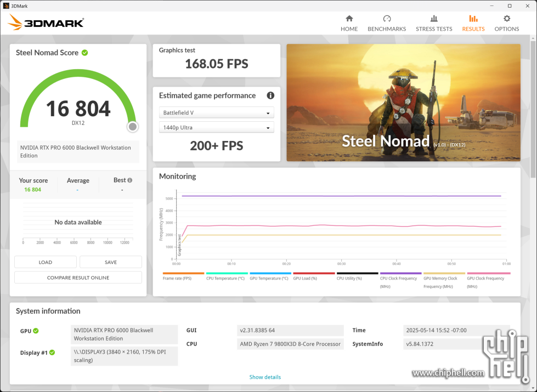The width and height of the screenshot is (537, 392).
Task: Click the SystemInfo v5.84.1372 field
Action: click(456, 344)
